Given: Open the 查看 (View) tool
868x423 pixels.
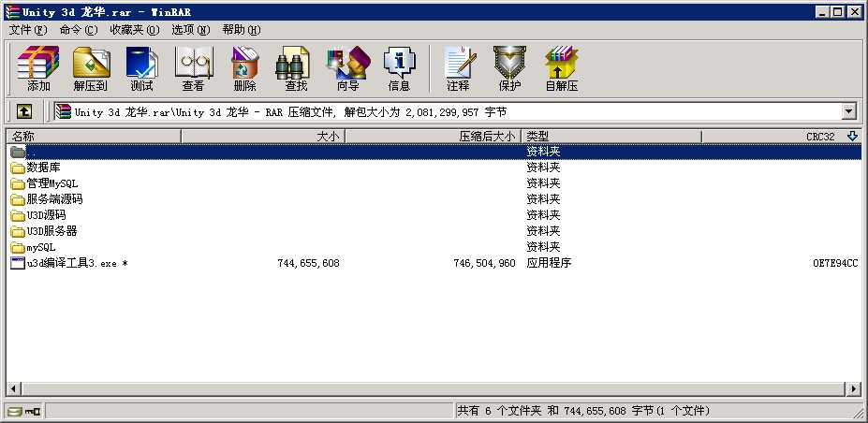Looking at the screenshot, I should pos(193,68).
